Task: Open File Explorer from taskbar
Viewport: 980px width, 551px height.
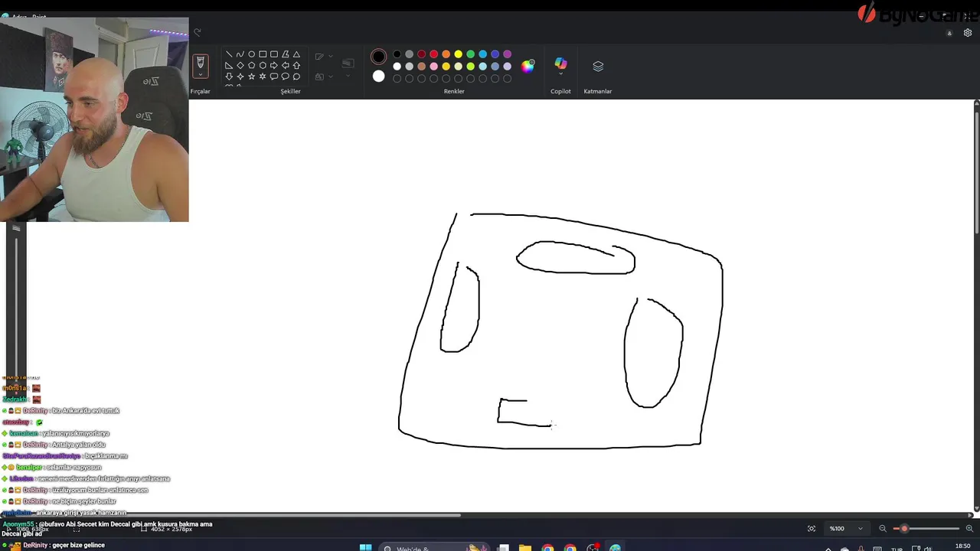Action: 525,548
